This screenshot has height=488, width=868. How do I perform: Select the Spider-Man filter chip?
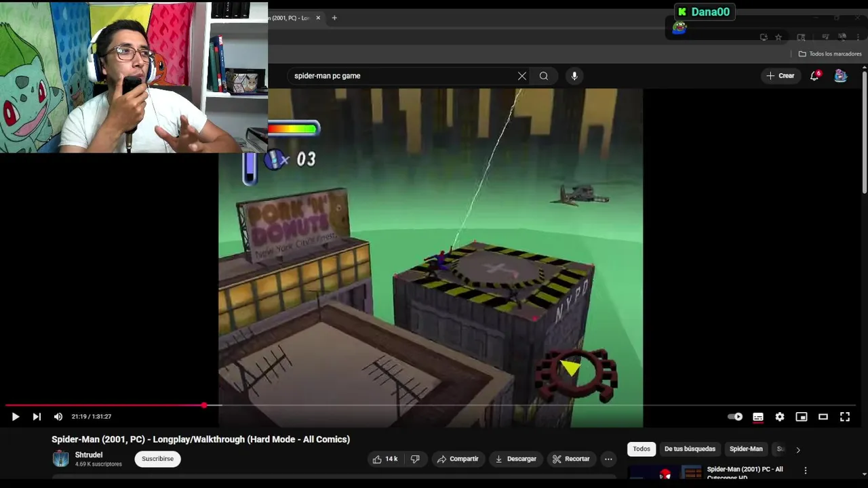coord(746,449)
